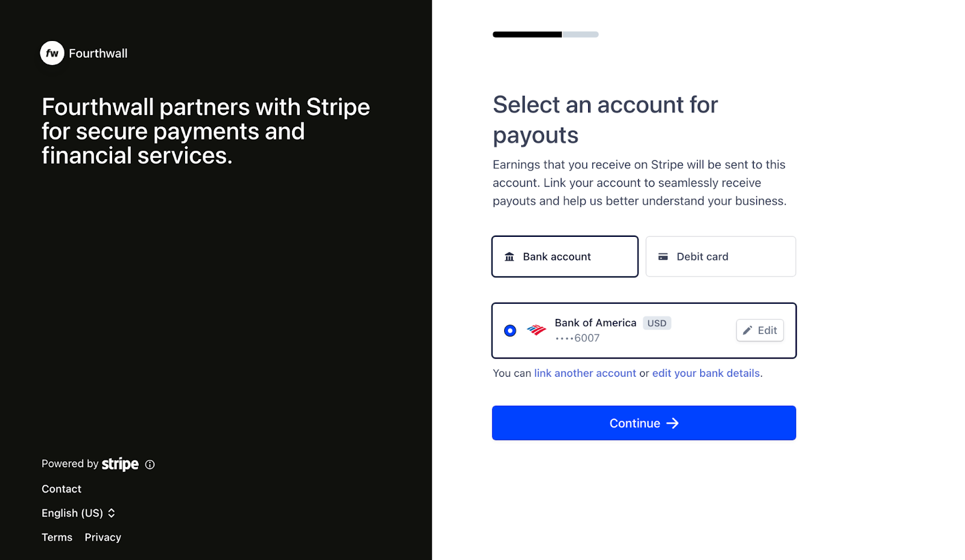Follow the link another account link
The image size is (965, 560).
pos(585,373)
